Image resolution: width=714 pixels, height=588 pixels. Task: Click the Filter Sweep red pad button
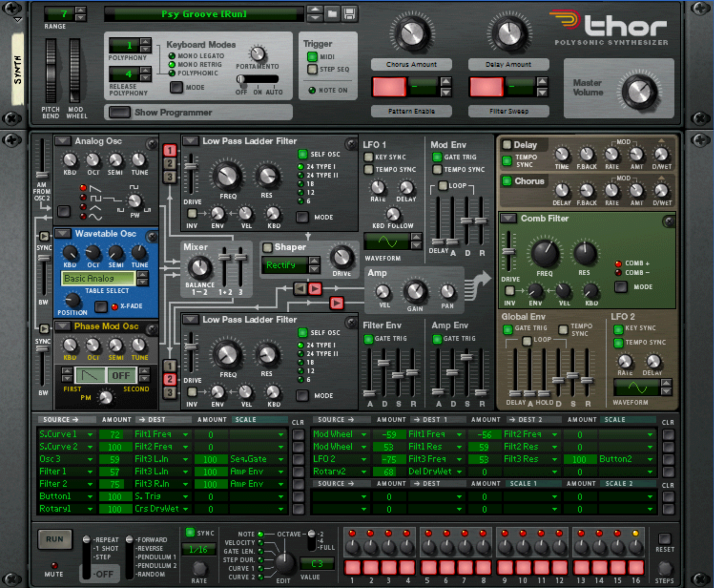(x=486, y=87)
